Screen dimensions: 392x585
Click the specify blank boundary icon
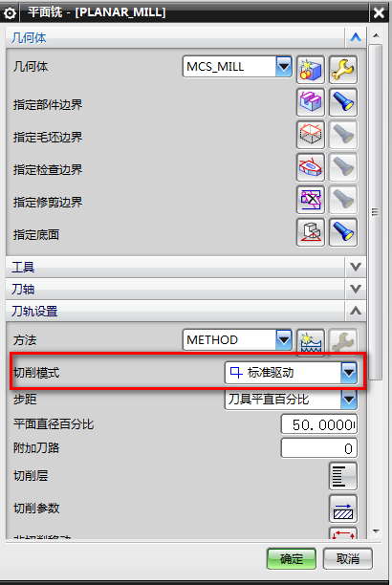click(x=311, y=135)
